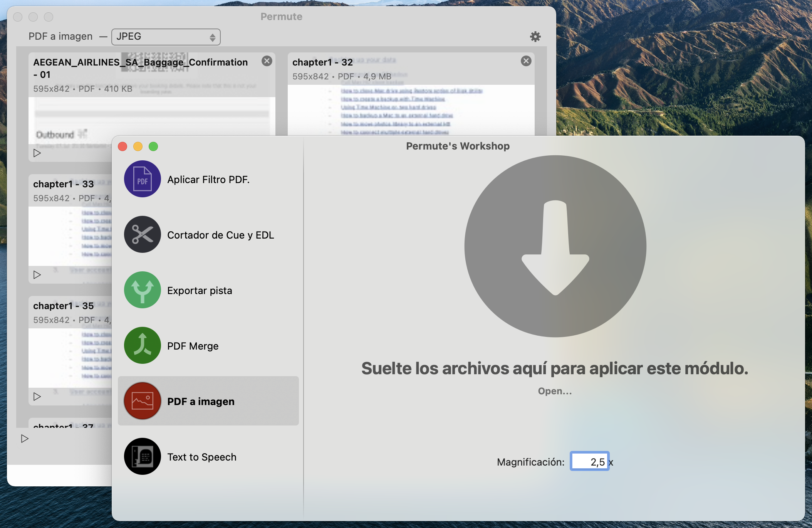Close the Permute's Workshop window
Image resolution: width=812 pixels, height=528 pixels.
click(x=122, y=146)
